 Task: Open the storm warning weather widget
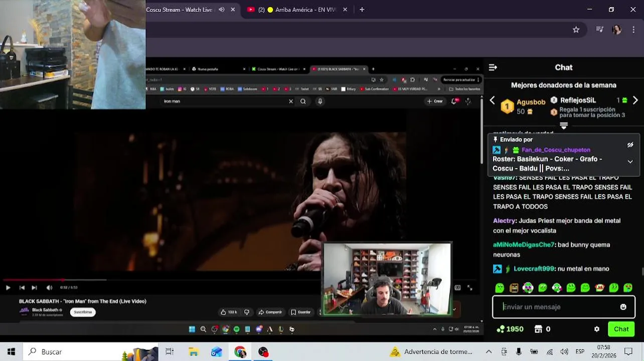(x=431, y=351)
